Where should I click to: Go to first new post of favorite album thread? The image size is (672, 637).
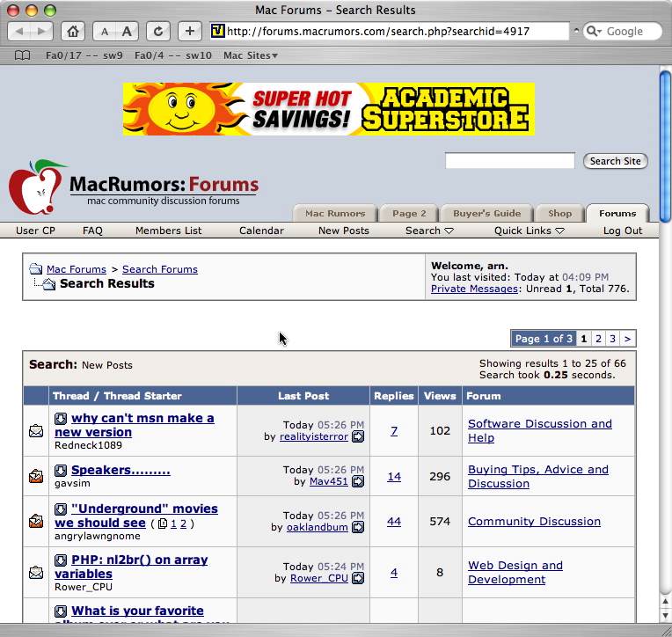coord(61,611)
